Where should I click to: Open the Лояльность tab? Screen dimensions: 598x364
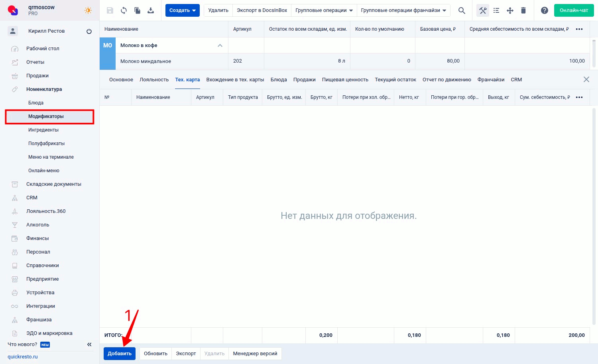[154, 79]
